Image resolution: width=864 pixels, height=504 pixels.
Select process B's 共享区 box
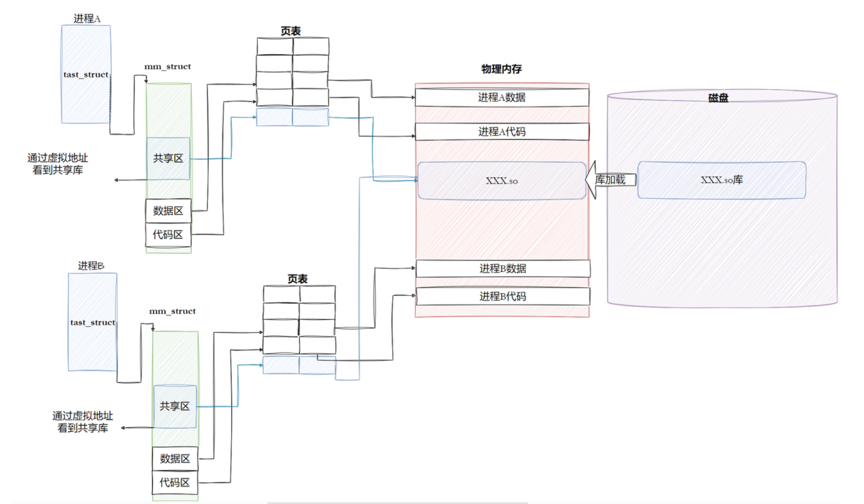[x=175, y=406]
